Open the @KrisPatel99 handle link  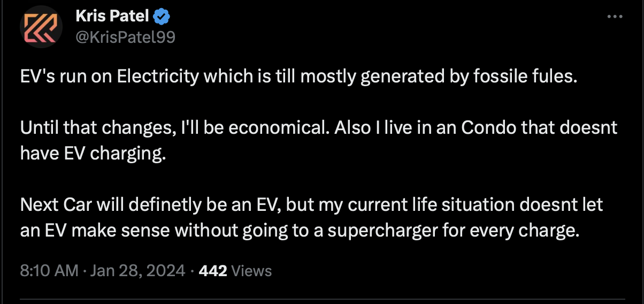point(126,36)
